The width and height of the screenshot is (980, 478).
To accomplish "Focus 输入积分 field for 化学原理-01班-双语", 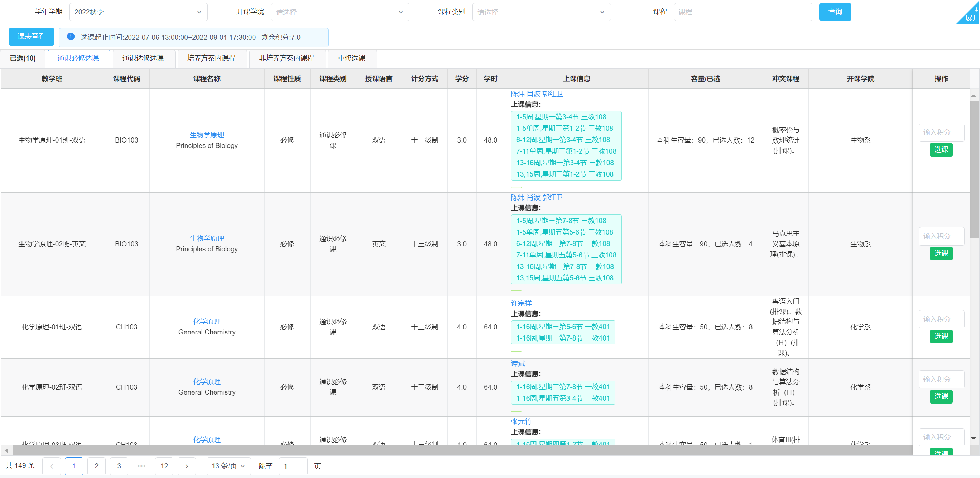I will point(941,319).
